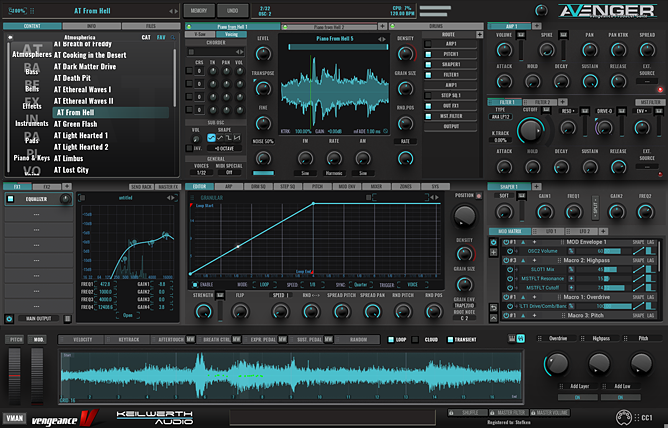Open the SYNC Quarter selector
The width and height of the screenshot is (668, 428).
pos(360,284)
